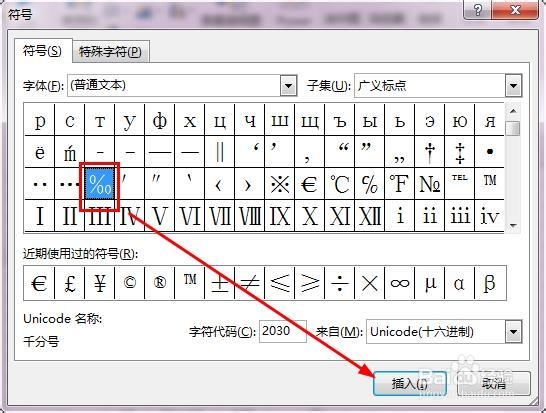
Task: Pick the infinity symbol from recent symbols
Action: point(399,283)
